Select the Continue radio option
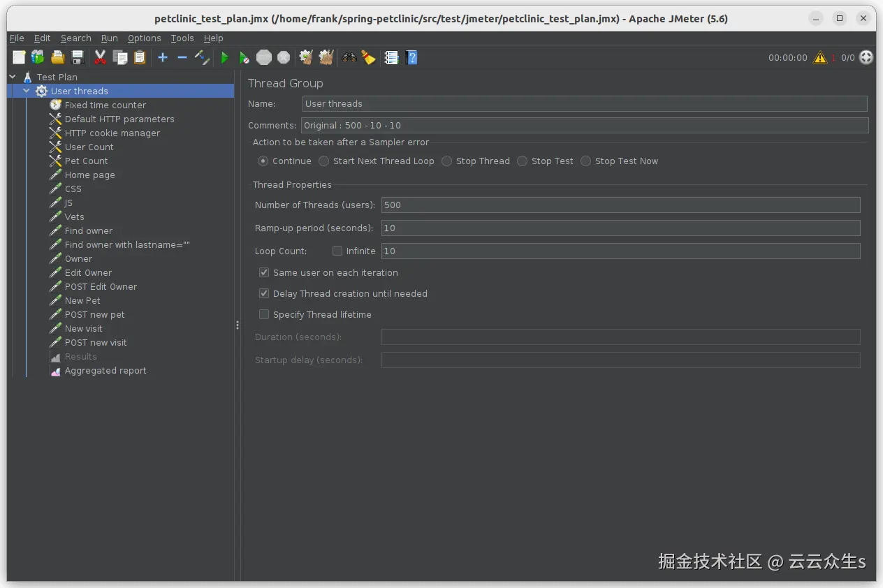 [x=263, y=161]
